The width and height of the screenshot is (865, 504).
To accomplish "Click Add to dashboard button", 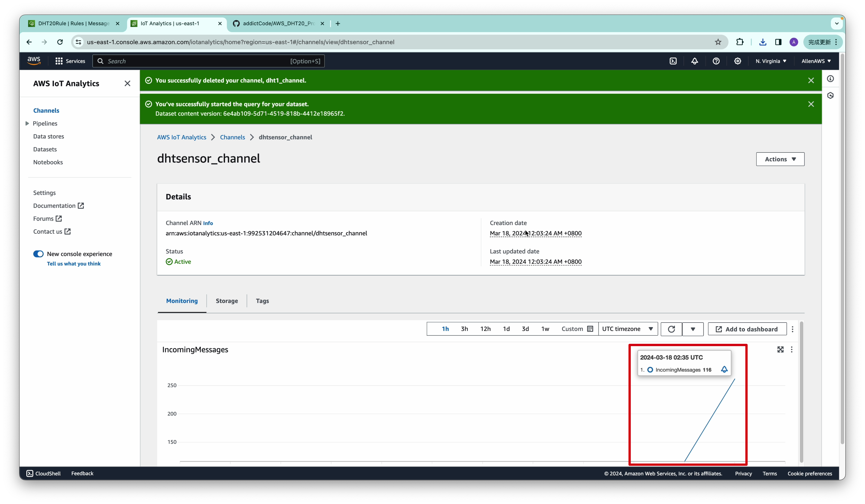I will click(747, 329).
